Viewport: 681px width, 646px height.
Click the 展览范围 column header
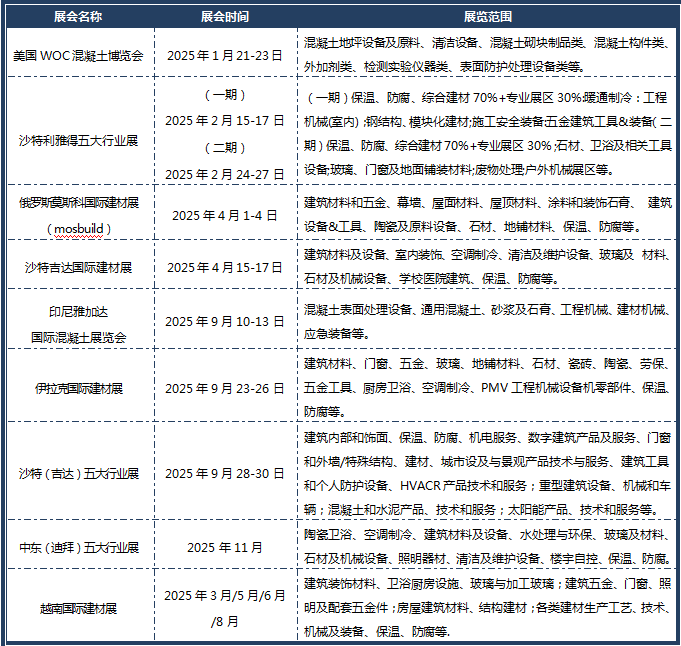click(x=488, y=17)
